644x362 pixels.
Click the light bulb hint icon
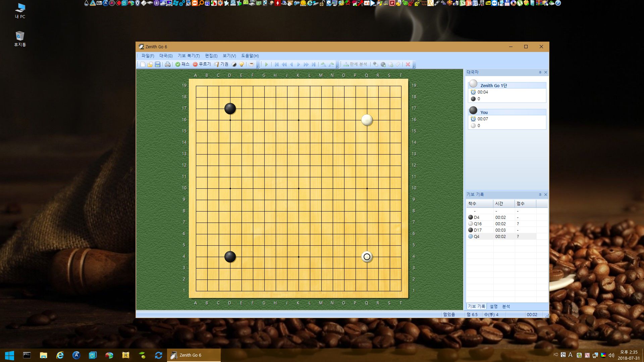[x=241, y=64]
